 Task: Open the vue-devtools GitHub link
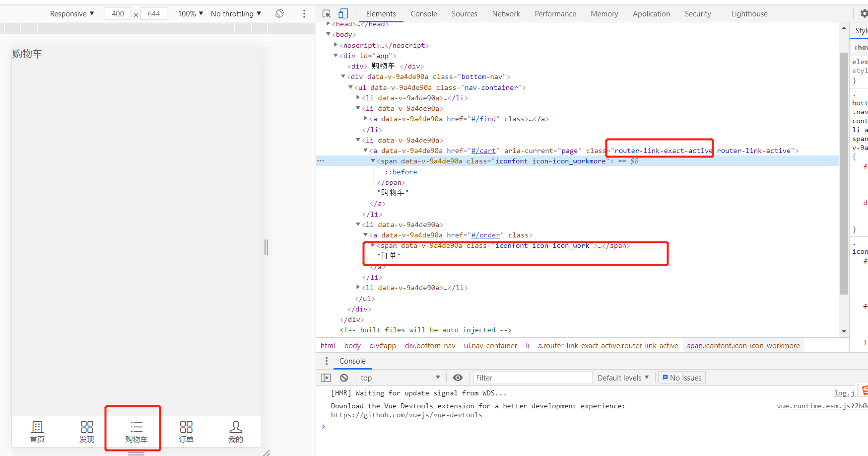(406, 415)
